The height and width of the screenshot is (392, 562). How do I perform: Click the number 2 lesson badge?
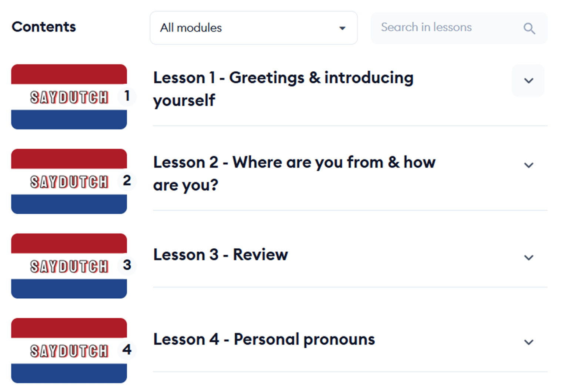(x=127, y=181)
